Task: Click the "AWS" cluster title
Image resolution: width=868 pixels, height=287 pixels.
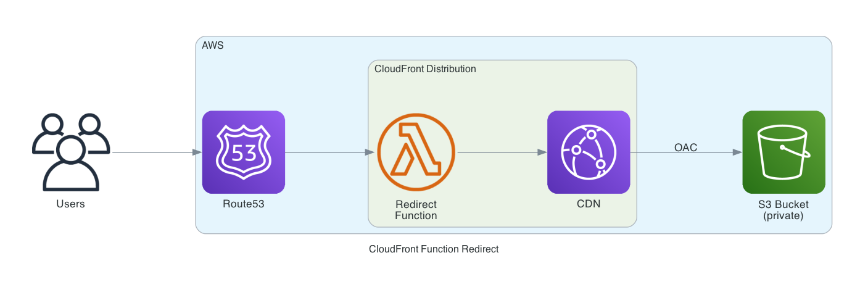Action: [213, 45]
